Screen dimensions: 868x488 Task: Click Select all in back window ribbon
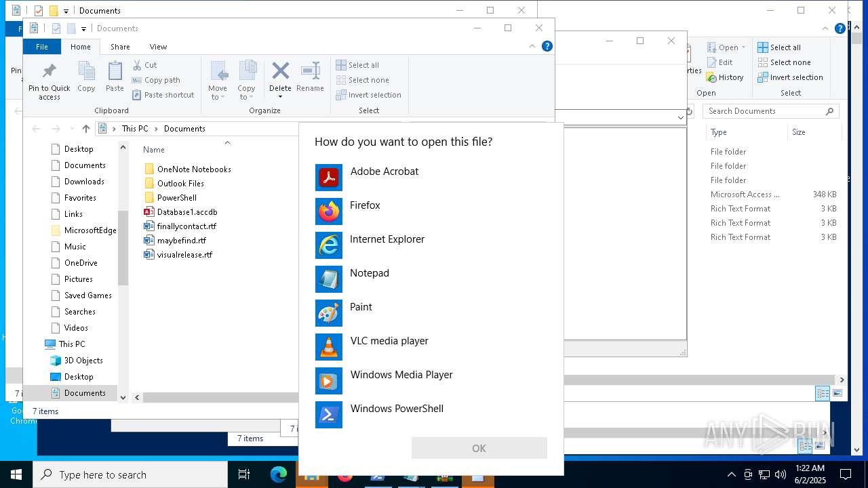click(x=779, y=47)
